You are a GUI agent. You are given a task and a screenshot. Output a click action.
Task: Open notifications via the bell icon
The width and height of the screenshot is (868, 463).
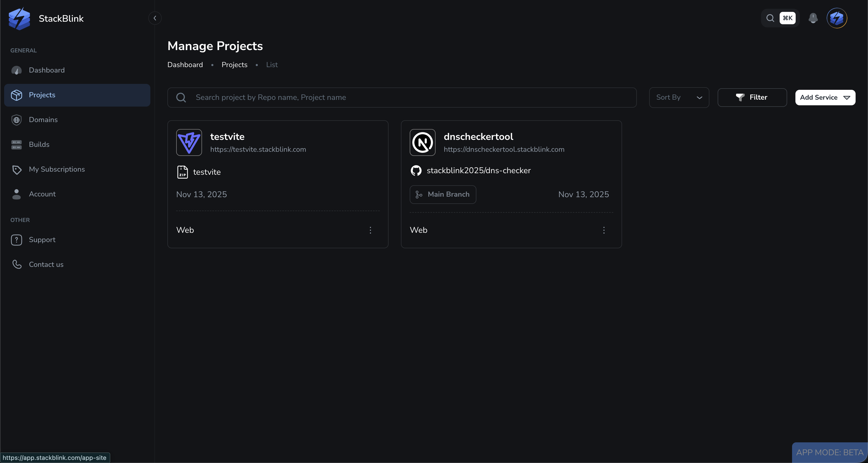(x=813, y=18)
